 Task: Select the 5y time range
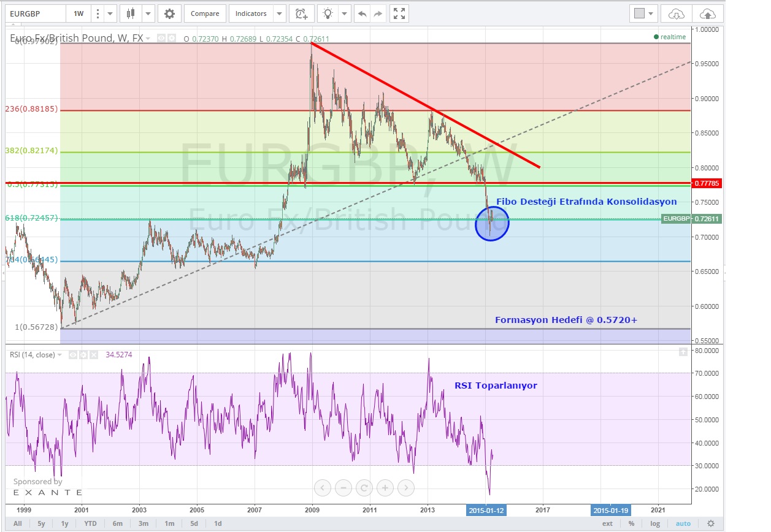pos(41,523)
